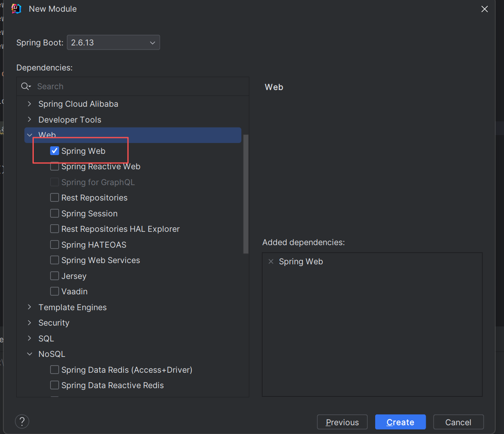Tick the Jersey checkbox

click(x=55, y=276)
